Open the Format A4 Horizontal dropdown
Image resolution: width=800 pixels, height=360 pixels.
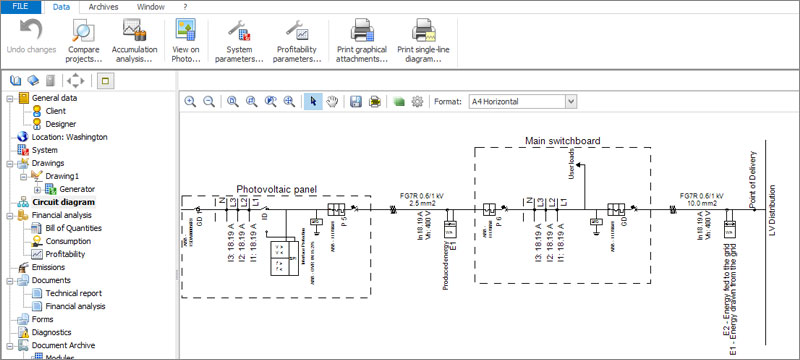tap(522, 101)
